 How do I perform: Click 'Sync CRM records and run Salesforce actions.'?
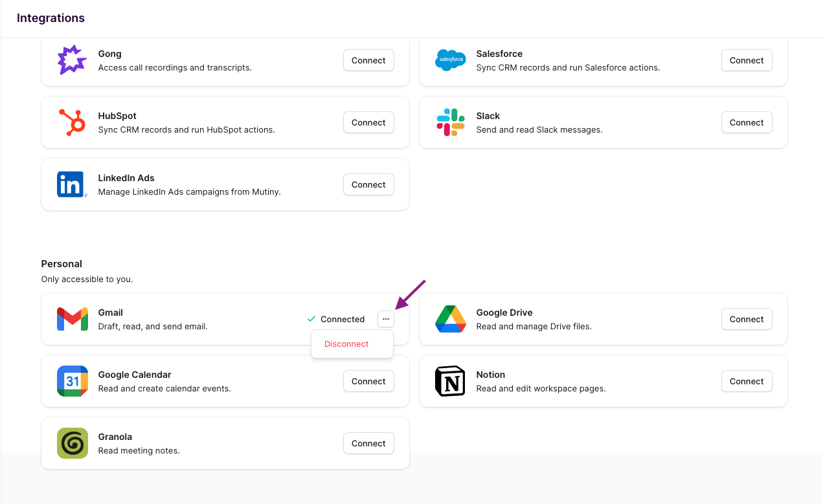click(568, 67)
